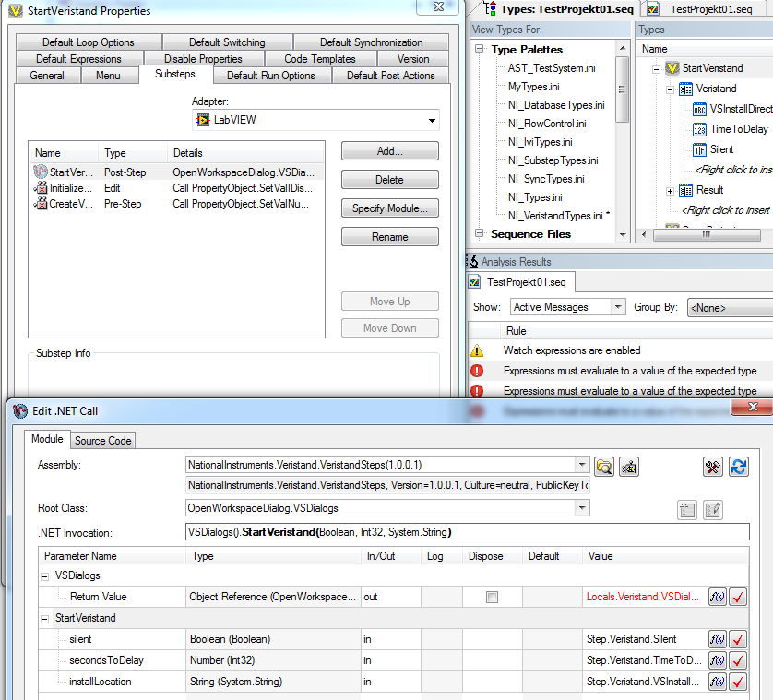Click the assembly build/package icon button
Image resolution: width=773 pixels, height=700 pixels.
tap(629, 467)
